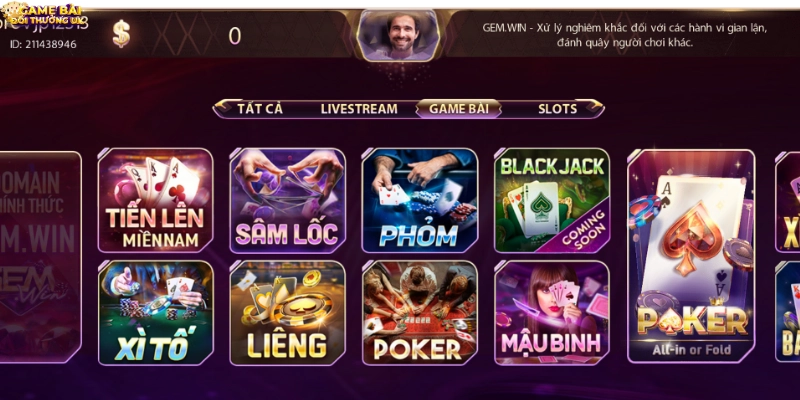Open the red-table Poker game tile
Image resolution: width=800 pixels, height=400 pixels.
[419, 313]
